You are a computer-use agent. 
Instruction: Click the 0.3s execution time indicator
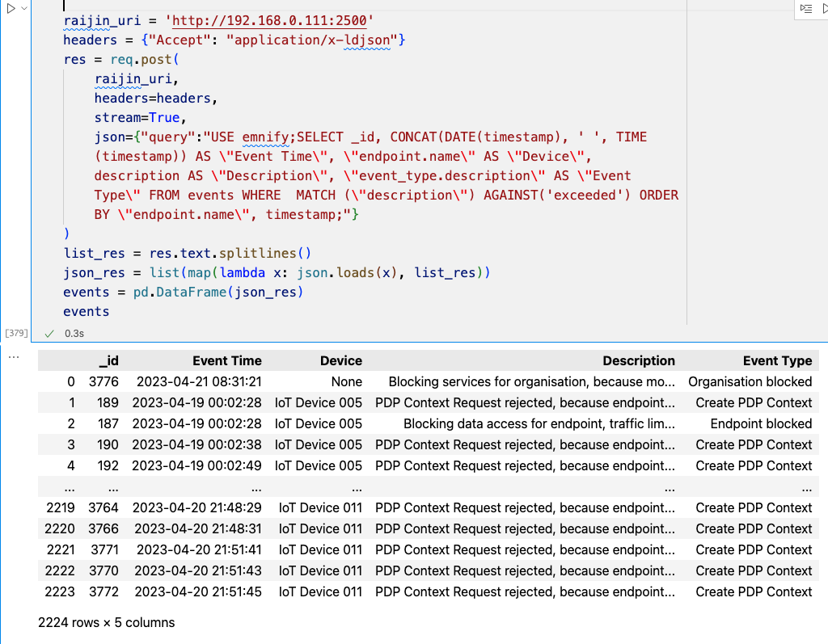coord(74,333)
